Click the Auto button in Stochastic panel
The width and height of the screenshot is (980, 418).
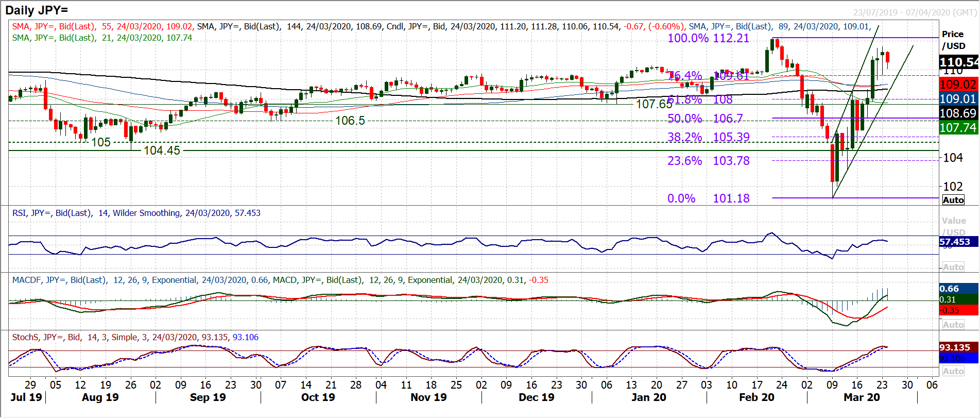953,371
